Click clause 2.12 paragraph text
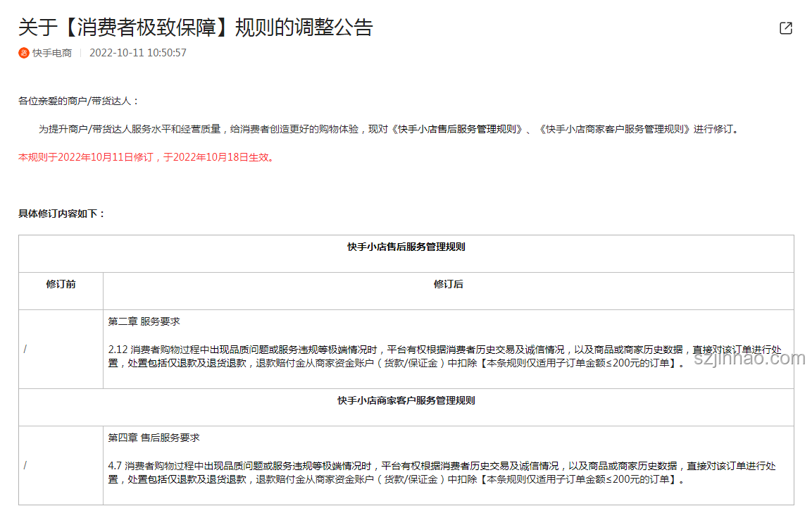The height and width of the screenshot is (518, 812). (445, 357)
